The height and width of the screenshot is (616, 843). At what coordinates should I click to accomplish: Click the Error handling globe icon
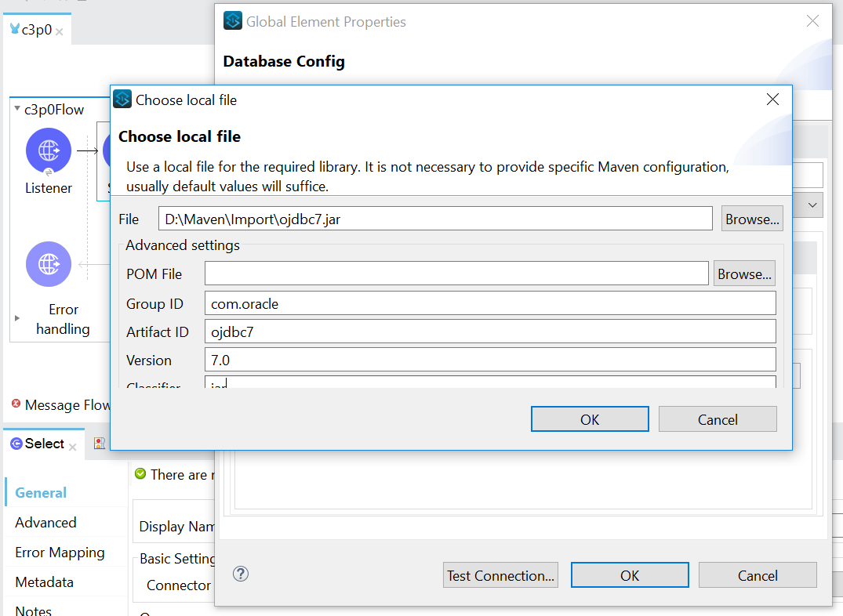(x=48, y=264)
